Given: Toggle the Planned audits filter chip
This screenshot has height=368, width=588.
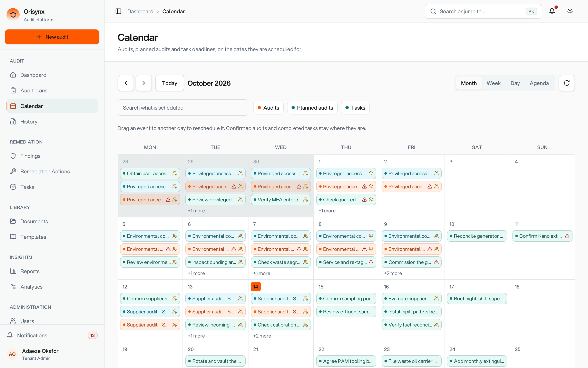Looking at the screenshot, I should (312, 108).
